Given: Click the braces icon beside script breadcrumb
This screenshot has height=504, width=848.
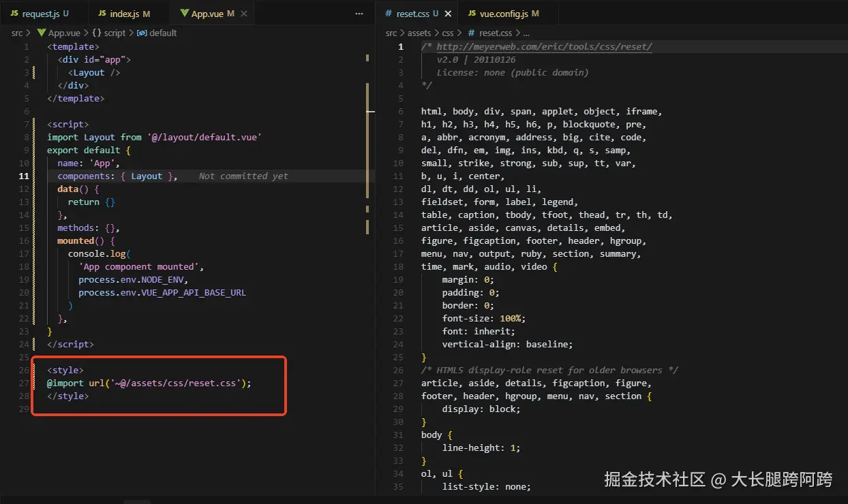Looking at the screenshot, I should (97, 33).
